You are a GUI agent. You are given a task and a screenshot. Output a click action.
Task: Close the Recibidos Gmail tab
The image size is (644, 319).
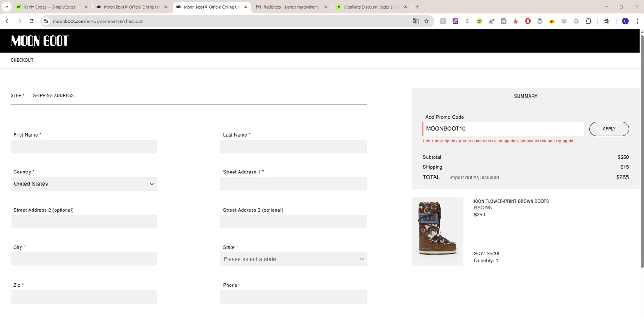(x=325, y=7)
